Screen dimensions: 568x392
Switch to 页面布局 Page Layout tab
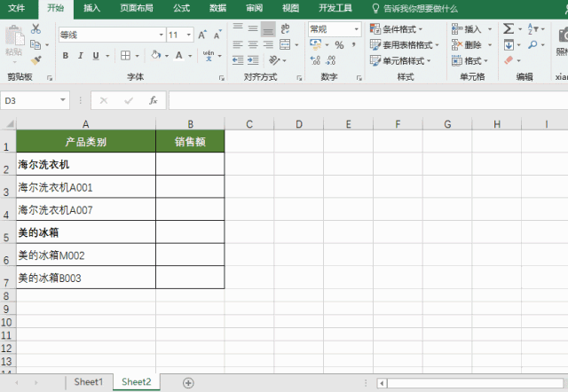(x=137, y=8)
